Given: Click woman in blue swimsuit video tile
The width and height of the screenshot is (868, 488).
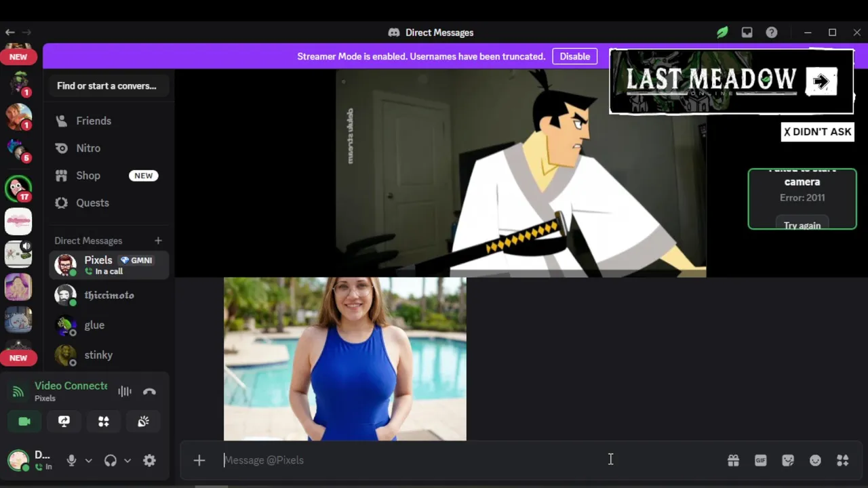Looking at the screenshot, I should point(345,359).
